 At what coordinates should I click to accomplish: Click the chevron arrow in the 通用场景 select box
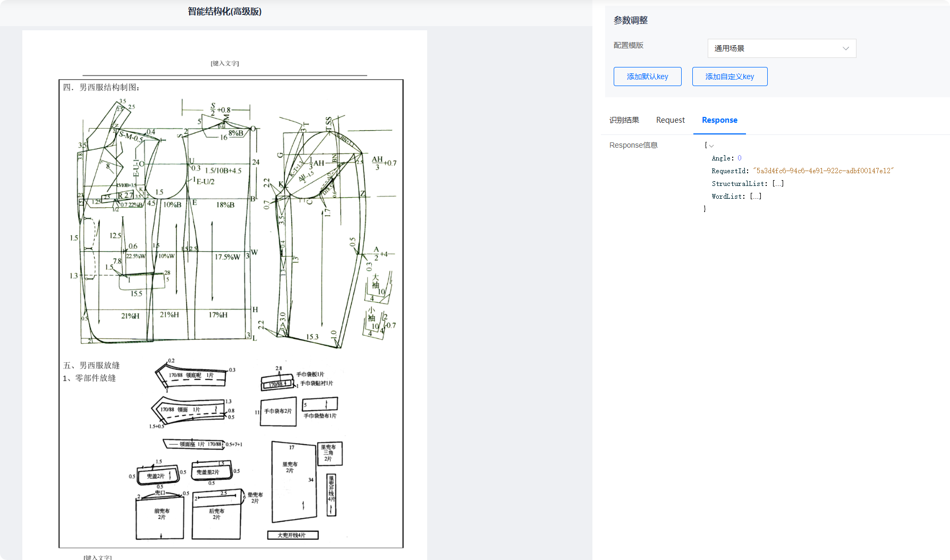[x=845, y=48]
